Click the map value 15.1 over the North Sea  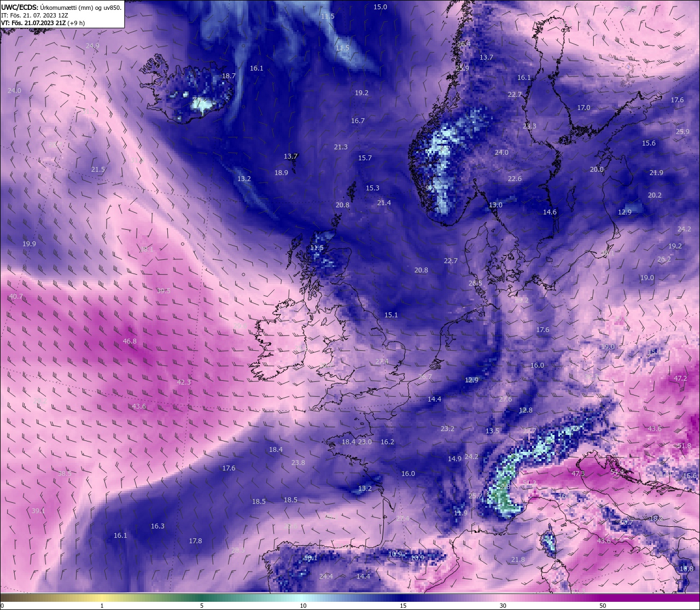click(x=391, y=315)
